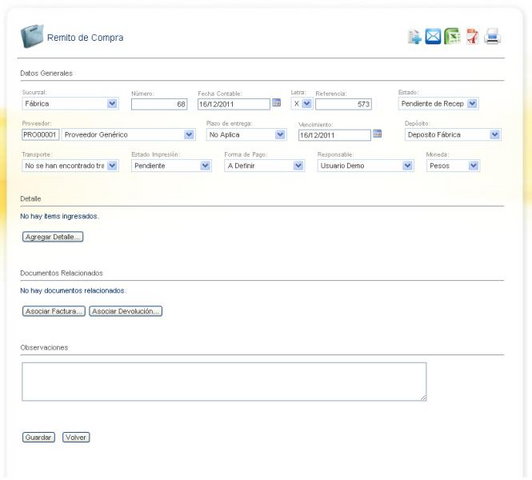Expand the Moneda dropdown showing Pesos
532x480 pixels.
click(453, 166)
